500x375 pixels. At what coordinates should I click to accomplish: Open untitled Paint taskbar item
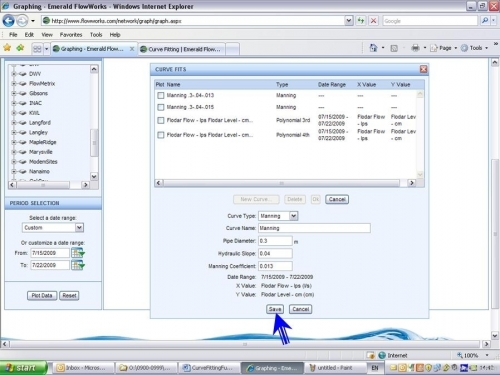(334, 368)
